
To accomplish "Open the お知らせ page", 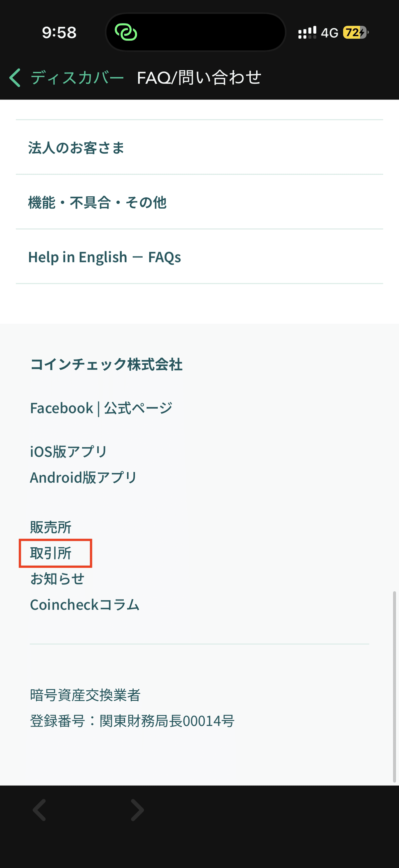I will [57, 579].
